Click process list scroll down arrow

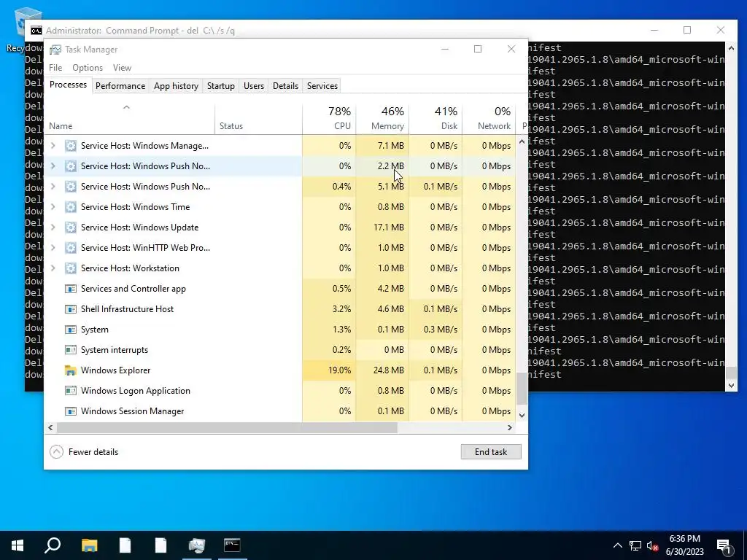(x=522, y=415)
